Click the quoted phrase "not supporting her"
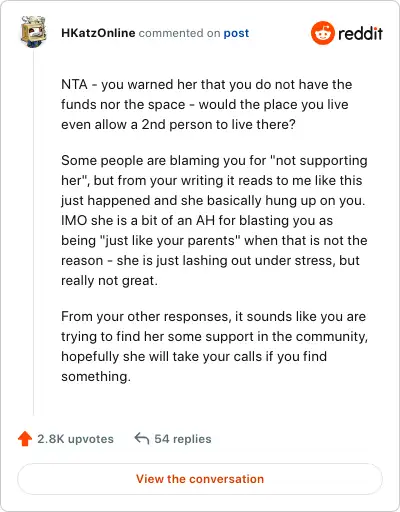400x512 pixels. pyautogui.click(x=215, y=170)
